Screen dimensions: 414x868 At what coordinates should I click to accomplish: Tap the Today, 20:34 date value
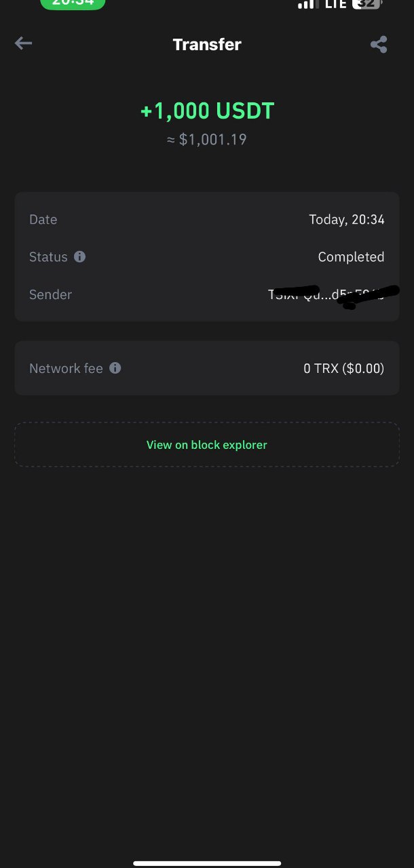(x=346, y=220)
